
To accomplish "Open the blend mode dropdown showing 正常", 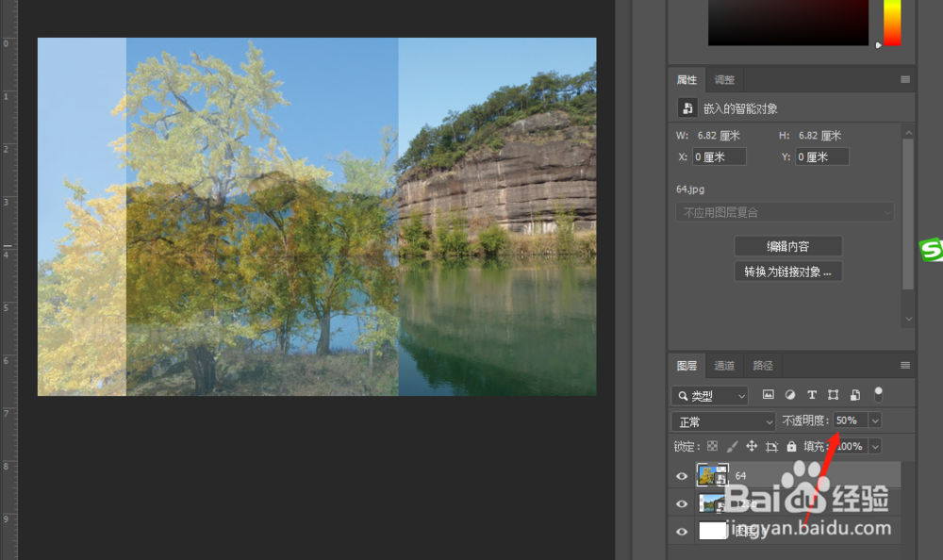I will pos(722,420).
